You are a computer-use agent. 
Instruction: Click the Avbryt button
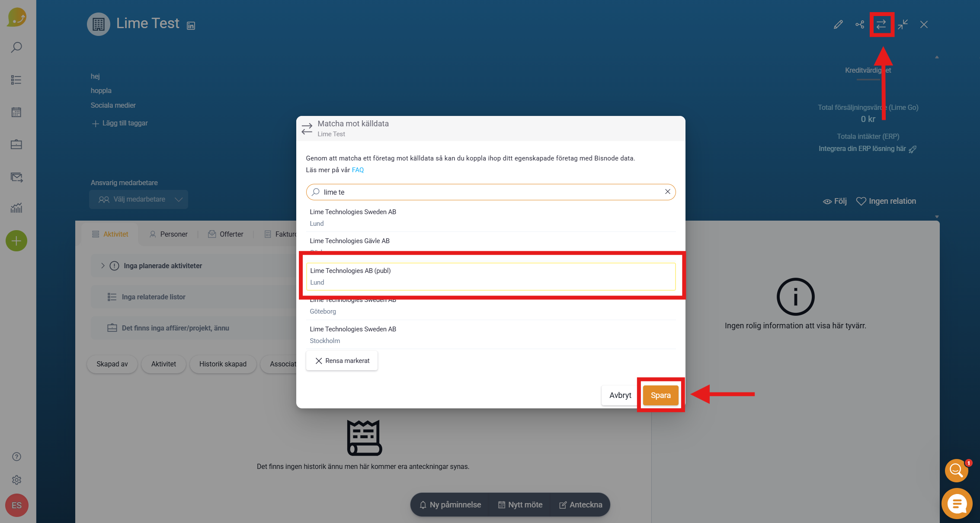620,395
